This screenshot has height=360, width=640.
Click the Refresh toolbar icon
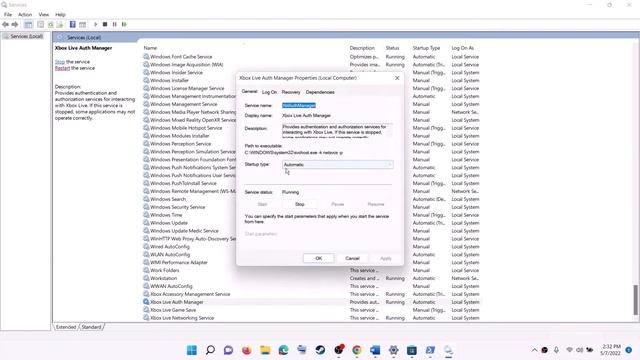tap(51, 24)
